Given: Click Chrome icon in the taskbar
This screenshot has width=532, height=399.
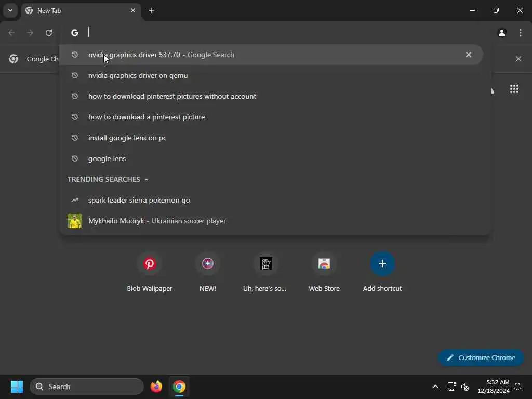Looking at the screenshot, I should pos(179,387).
